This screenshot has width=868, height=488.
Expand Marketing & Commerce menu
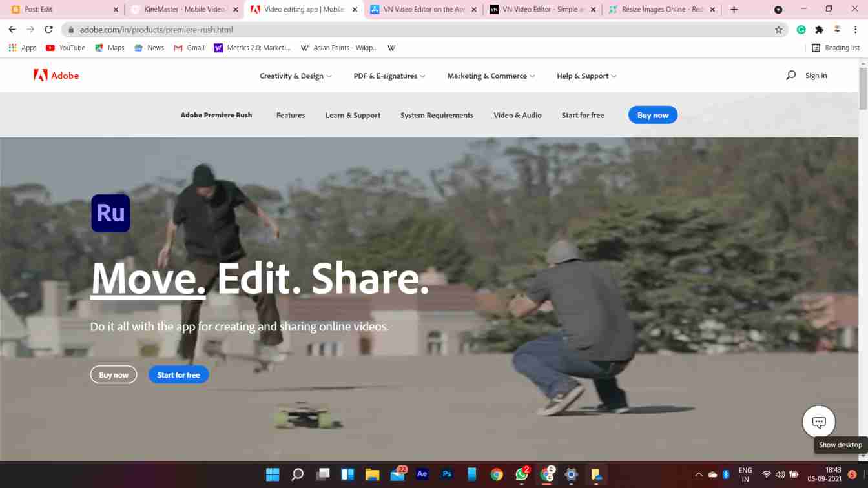point(491,76)
